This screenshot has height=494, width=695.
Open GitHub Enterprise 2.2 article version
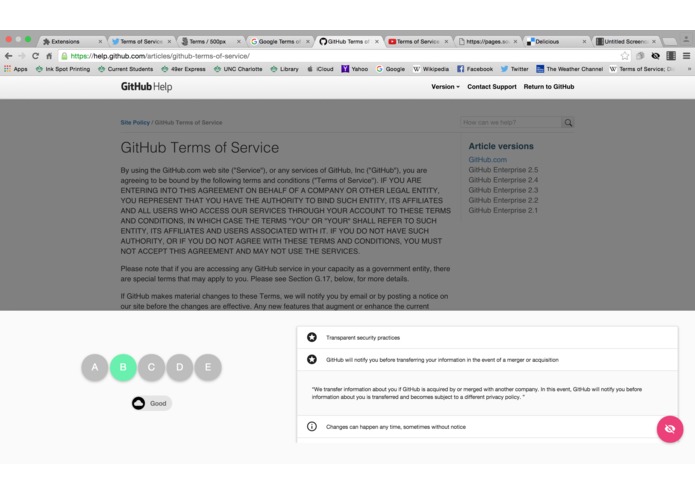[x=503, y=200]
